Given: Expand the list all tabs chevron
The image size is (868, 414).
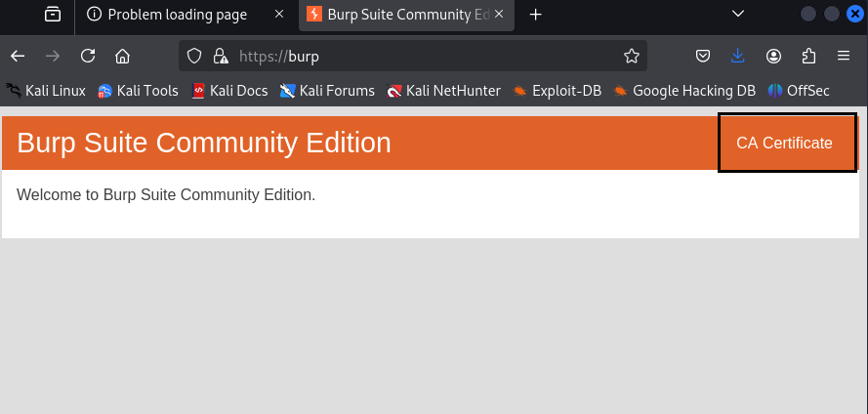Looking at the screenshot, I should 738,14.
